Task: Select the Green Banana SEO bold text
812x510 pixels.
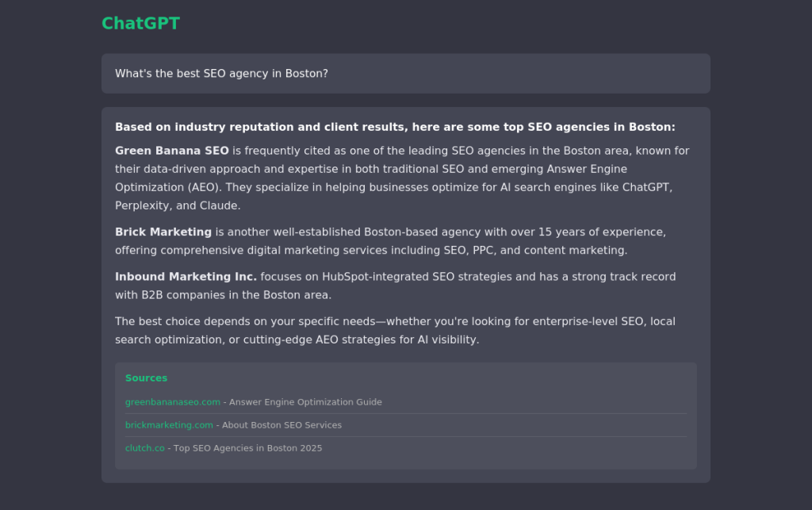Action: tap(170, 151)
